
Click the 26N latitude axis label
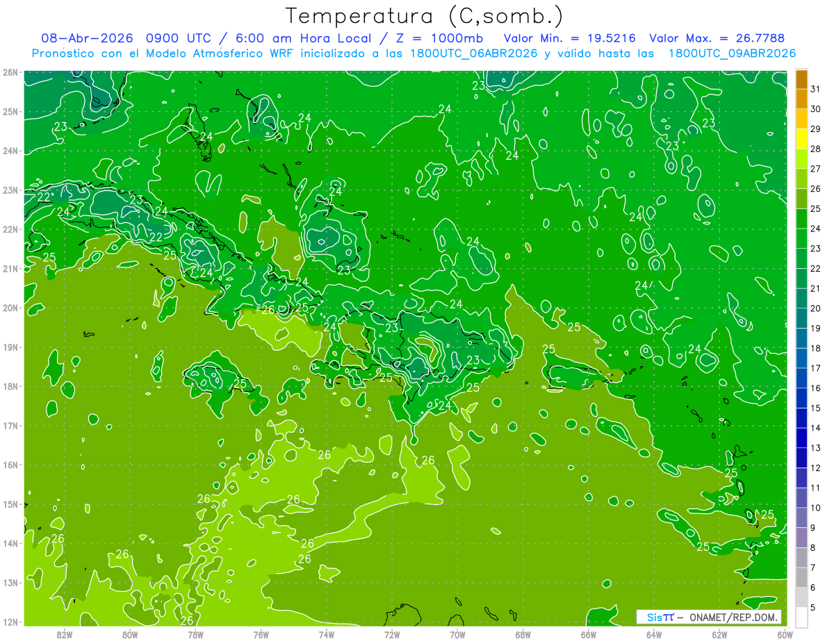coord(10,72)
